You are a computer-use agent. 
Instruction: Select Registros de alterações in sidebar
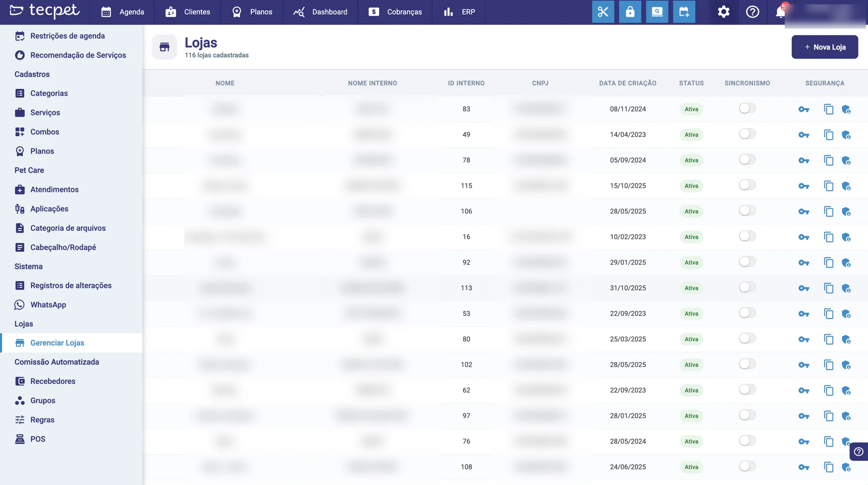[71, 286]
